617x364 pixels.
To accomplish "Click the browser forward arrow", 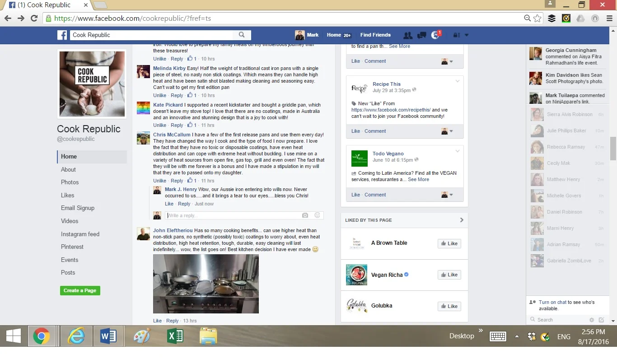I will coord(21,19).
